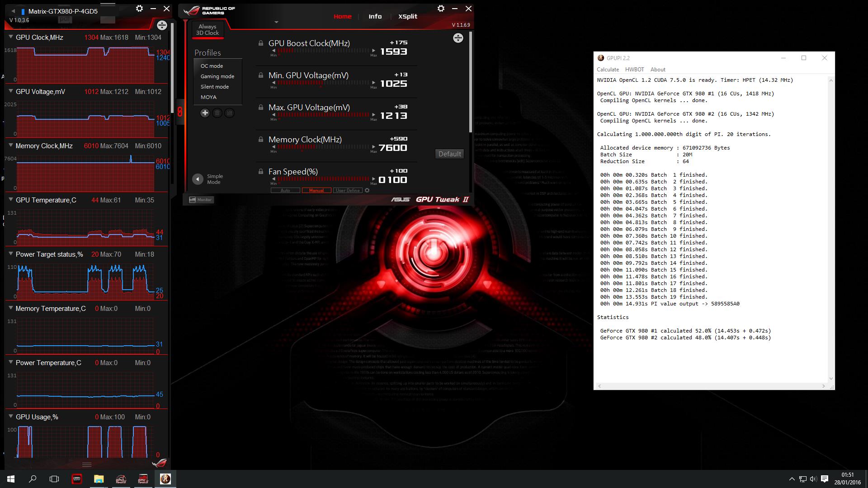Toggle lock on Max. GPU Voltage
Screen dimensions: 868x488
(x=261, y=108)
